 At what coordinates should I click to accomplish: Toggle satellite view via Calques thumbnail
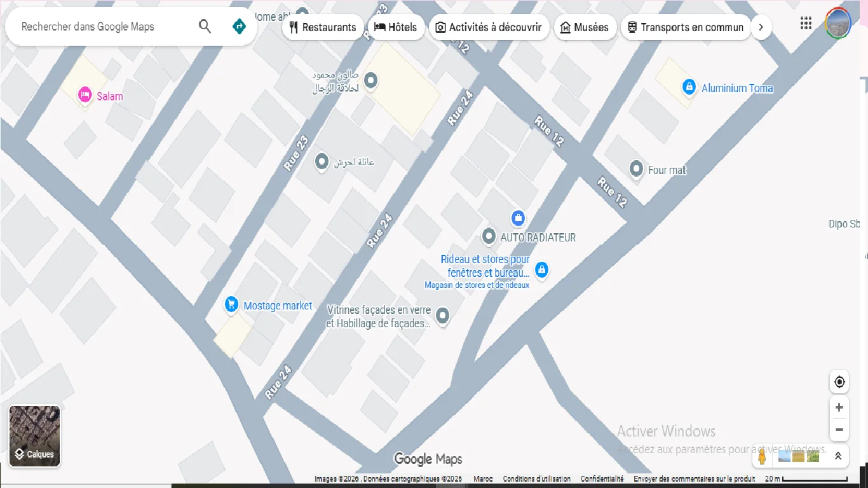[x=35, y=436]
